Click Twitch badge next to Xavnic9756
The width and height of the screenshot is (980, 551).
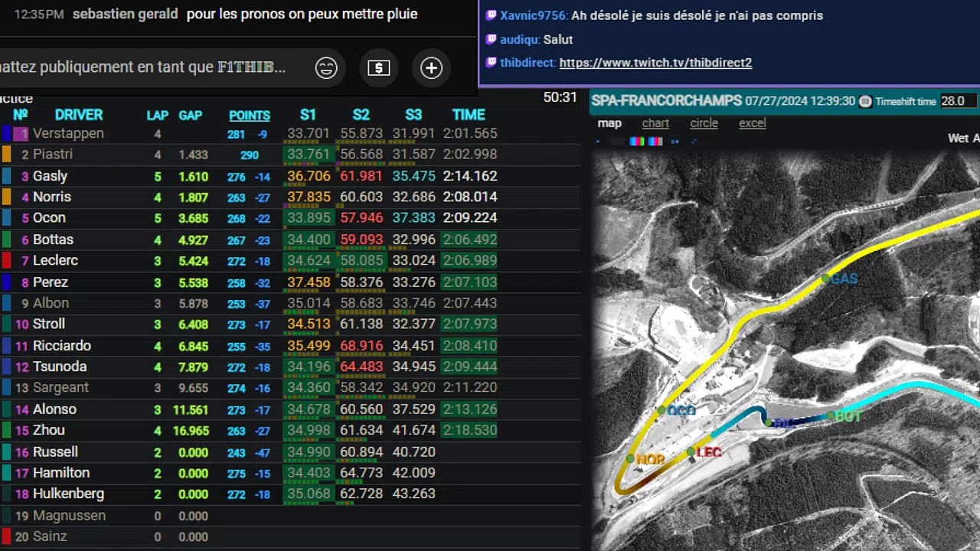492,15
